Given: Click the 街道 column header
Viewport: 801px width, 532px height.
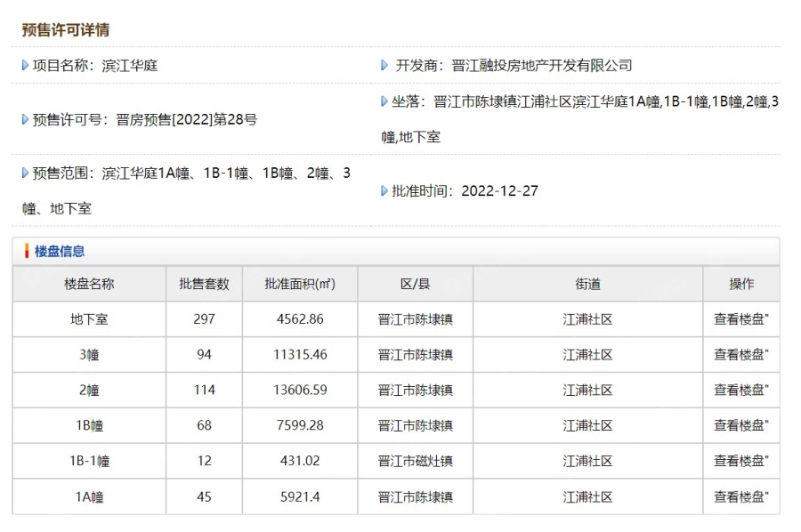Looking at the screenshot, I should pos(588,284).
